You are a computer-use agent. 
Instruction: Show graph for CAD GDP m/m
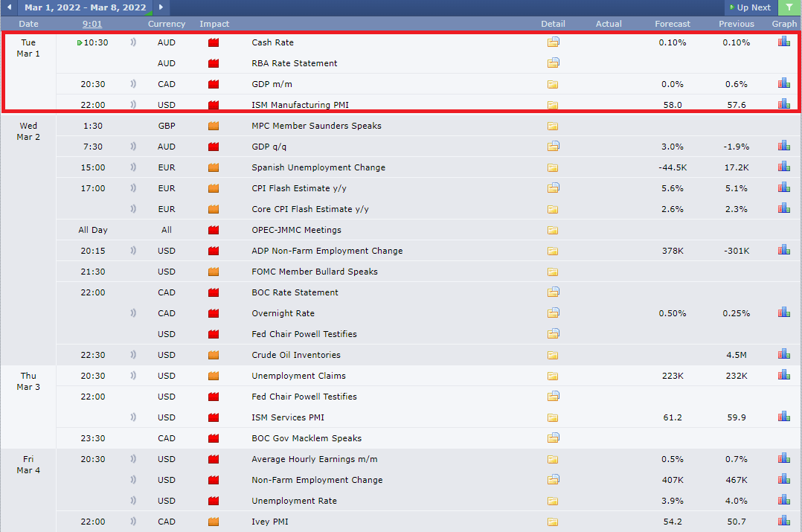pyautogui.click(x=784, y=83)
